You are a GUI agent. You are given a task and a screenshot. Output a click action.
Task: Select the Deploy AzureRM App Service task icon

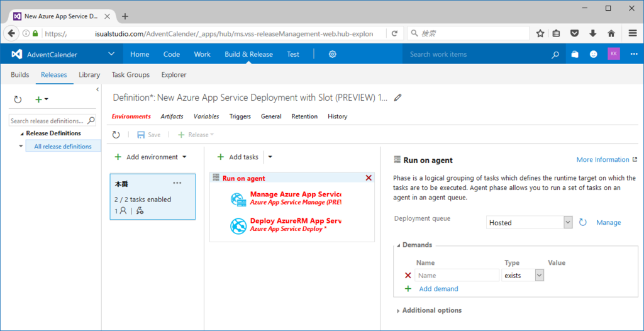238,226
